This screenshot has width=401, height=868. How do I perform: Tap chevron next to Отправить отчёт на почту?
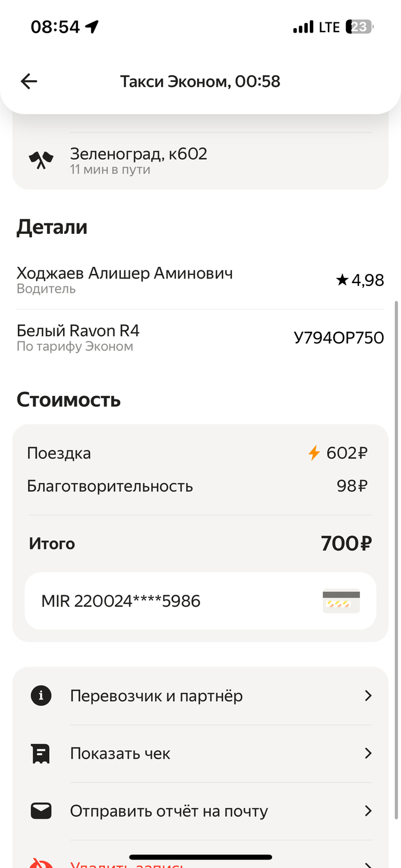tap(368, 811)
